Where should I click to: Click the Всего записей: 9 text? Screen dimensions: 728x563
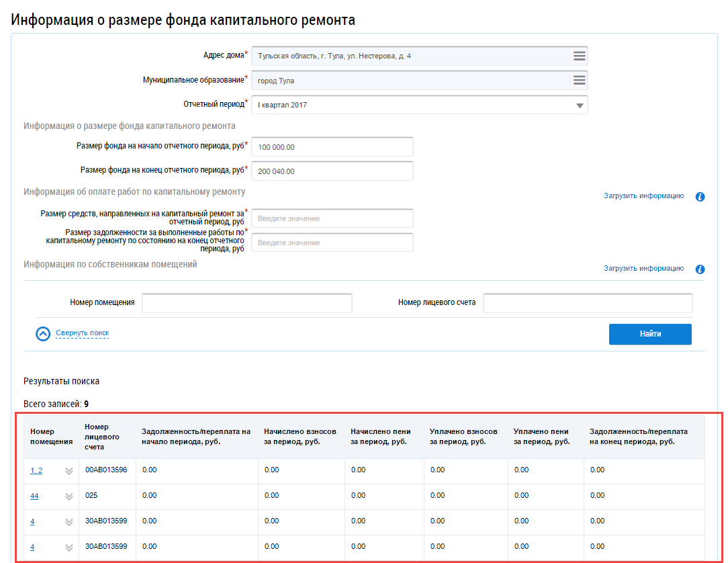(x=56, y=404)
